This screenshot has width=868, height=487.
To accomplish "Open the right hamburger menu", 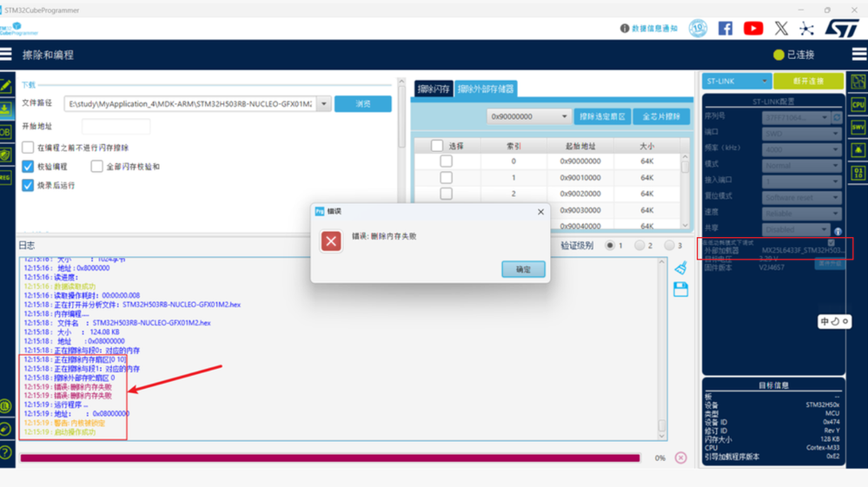I will pos(859,54).
